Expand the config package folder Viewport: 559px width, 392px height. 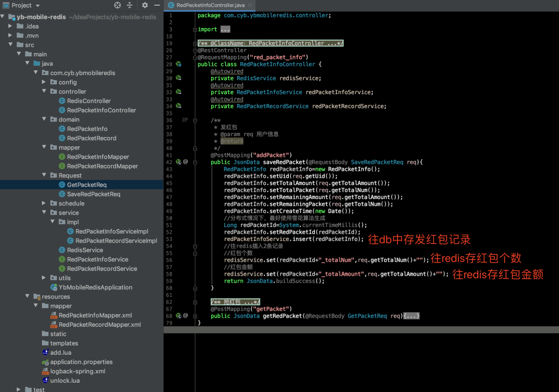(x=44, y=82)
